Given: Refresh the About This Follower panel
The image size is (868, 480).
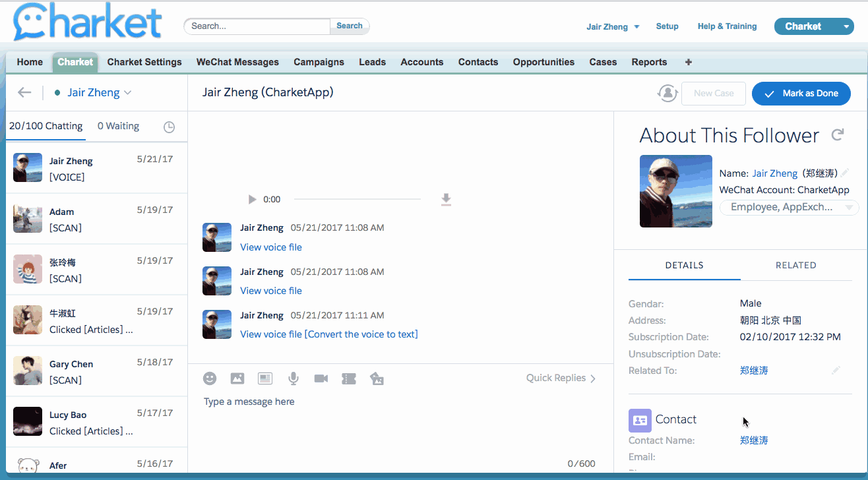Looking at the screenshot, I should 838,135.
